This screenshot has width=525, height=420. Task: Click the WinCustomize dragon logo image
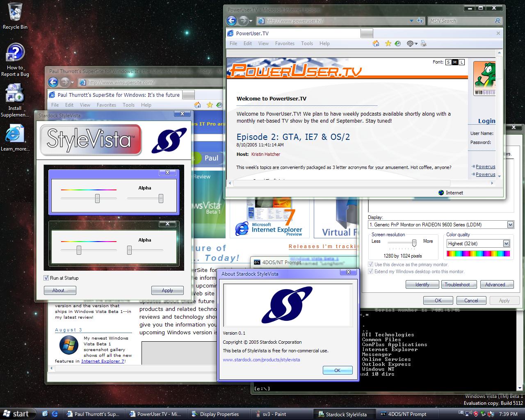484,78
